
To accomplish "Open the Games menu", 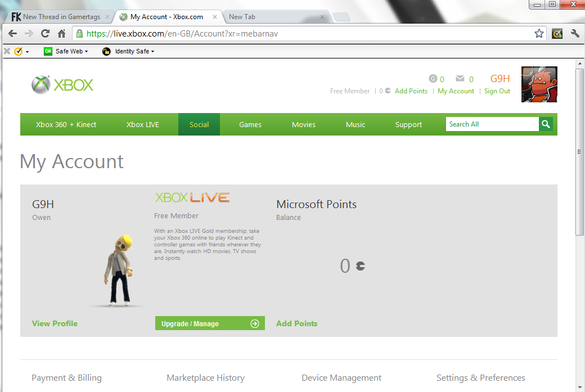I will tap(250, 124).
